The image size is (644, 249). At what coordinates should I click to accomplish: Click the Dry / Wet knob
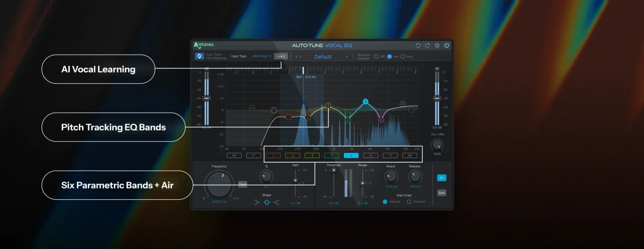pos(437,145)
